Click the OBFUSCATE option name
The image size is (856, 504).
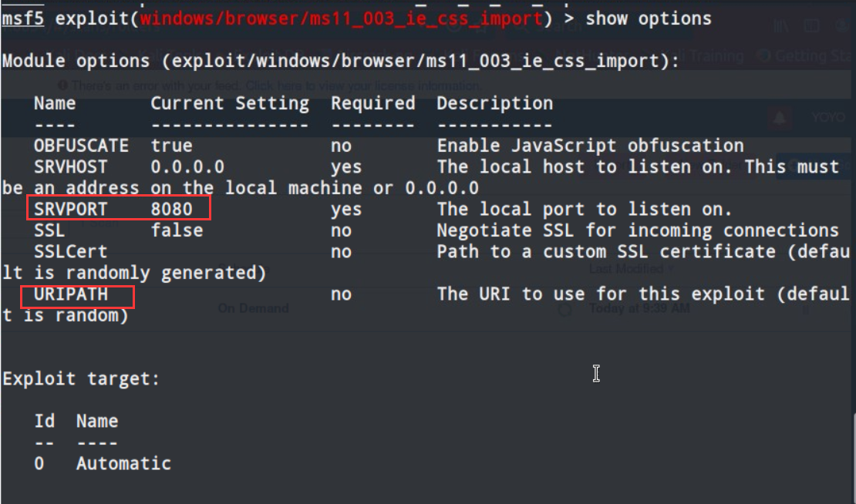81,146
